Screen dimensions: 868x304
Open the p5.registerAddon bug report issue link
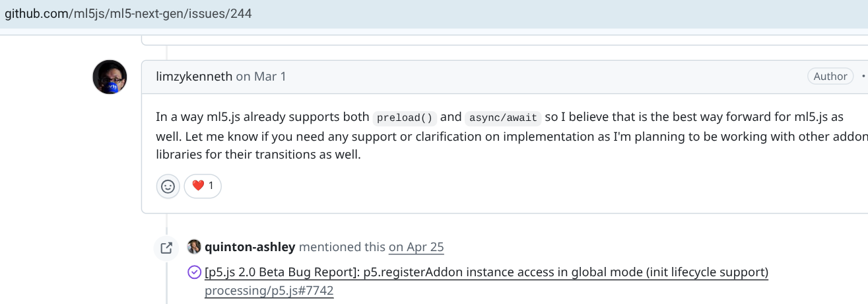coord(486,272)
